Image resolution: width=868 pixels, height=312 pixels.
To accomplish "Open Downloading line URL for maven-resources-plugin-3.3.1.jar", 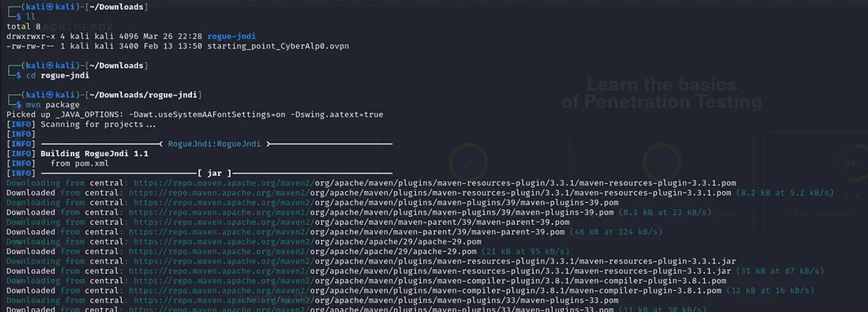I will click(x=435, y=261).
